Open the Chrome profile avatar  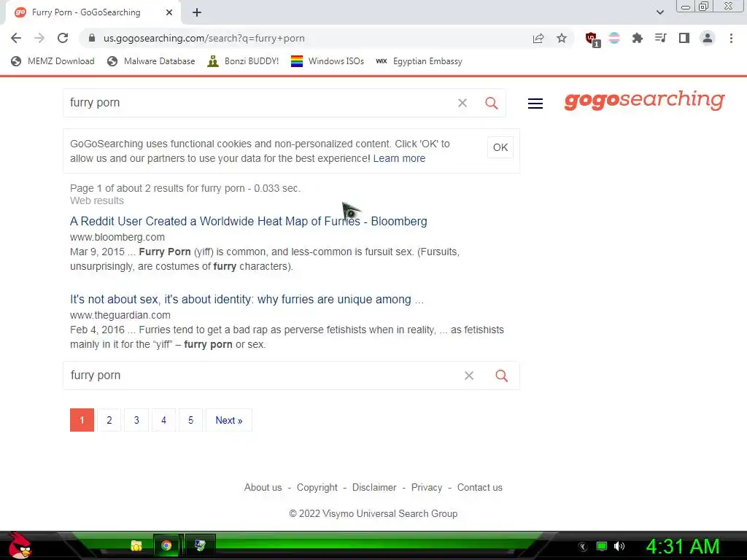coord(708,38)
